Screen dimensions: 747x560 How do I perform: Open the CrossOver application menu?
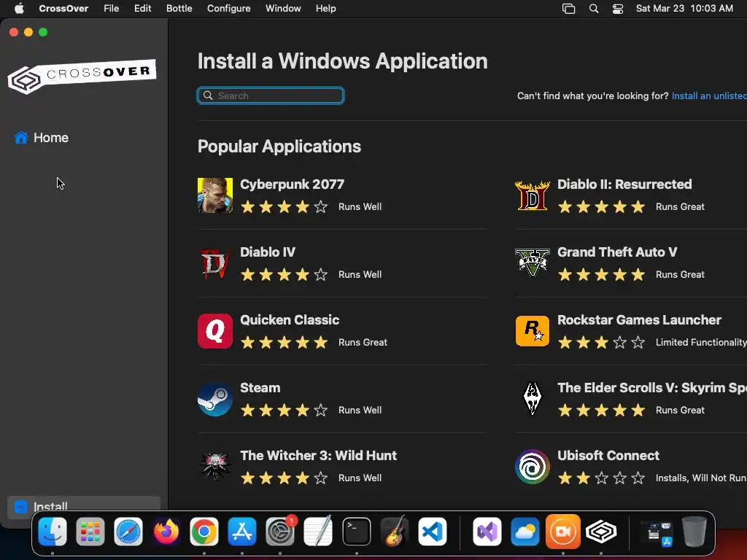click(x=63, y=8)
